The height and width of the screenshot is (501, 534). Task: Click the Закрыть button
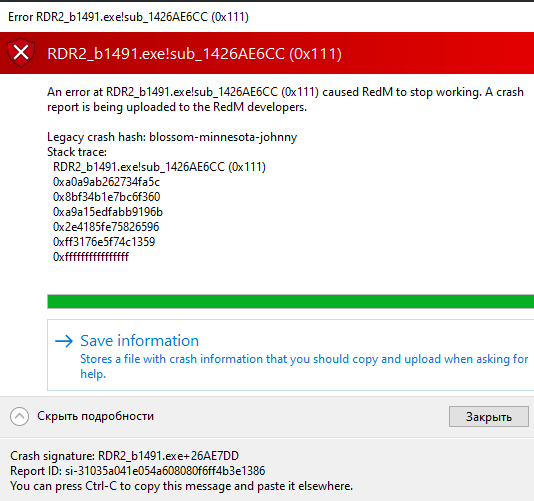(489, 417)
